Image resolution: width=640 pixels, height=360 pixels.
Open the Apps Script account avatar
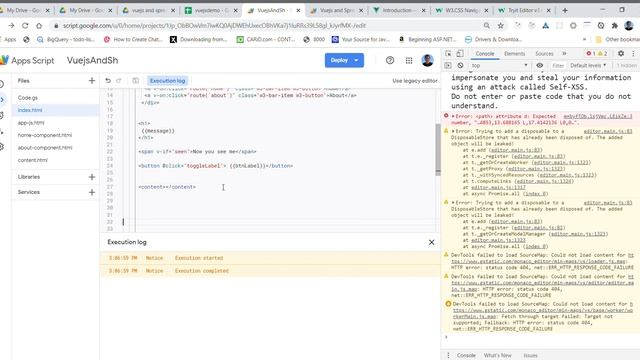[427, 60]
